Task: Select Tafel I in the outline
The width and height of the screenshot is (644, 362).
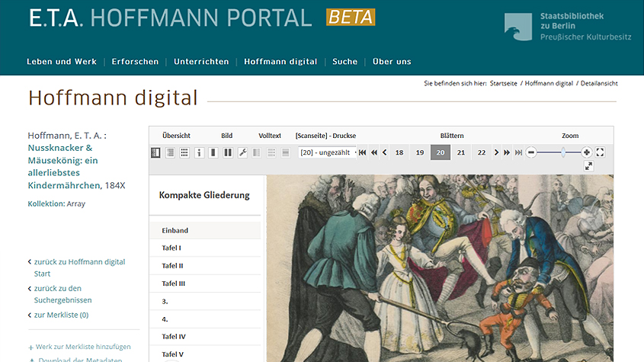Action: point(205,248)
